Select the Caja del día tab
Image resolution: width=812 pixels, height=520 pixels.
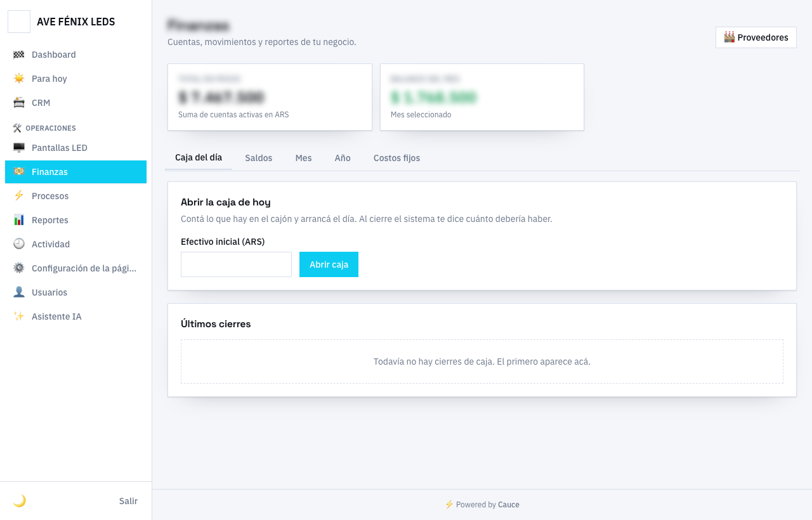(x=199, y=157)
